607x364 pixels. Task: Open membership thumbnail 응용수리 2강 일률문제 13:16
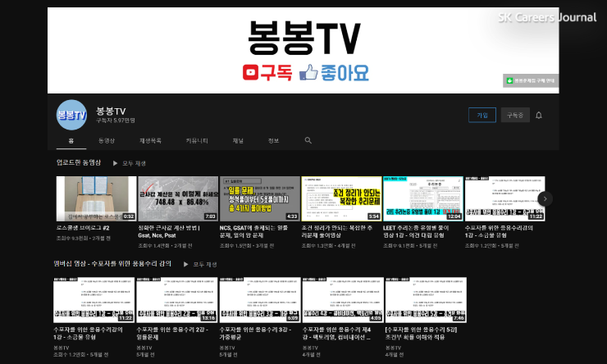pyautogui.click(x=177, y=300)
